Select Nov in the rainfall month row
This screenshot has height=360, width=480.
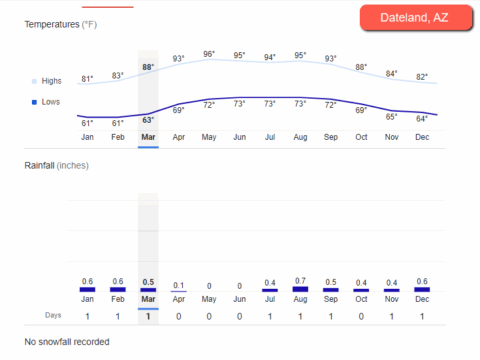(392, 299)
